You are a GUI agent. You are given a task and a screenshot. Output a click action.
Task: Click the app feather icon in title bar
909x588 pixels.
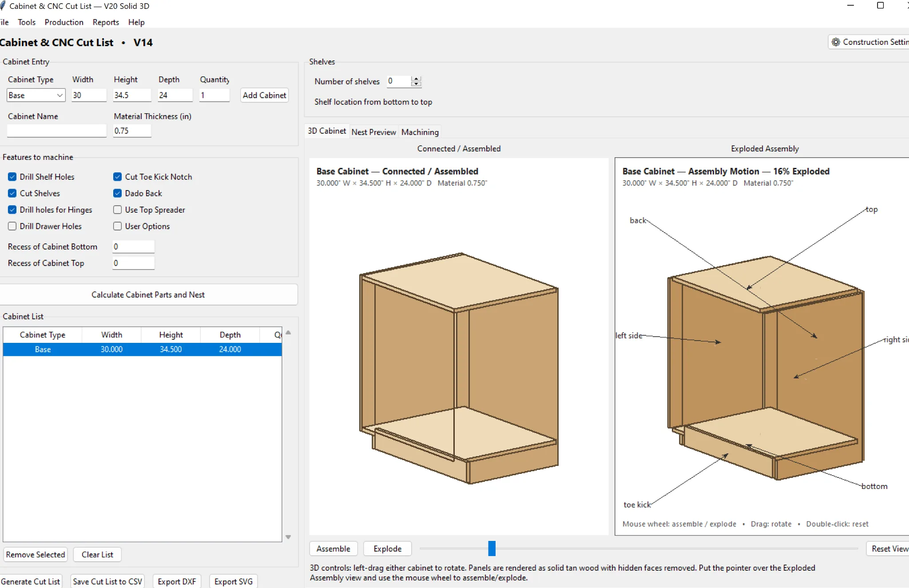click(2, 6)
